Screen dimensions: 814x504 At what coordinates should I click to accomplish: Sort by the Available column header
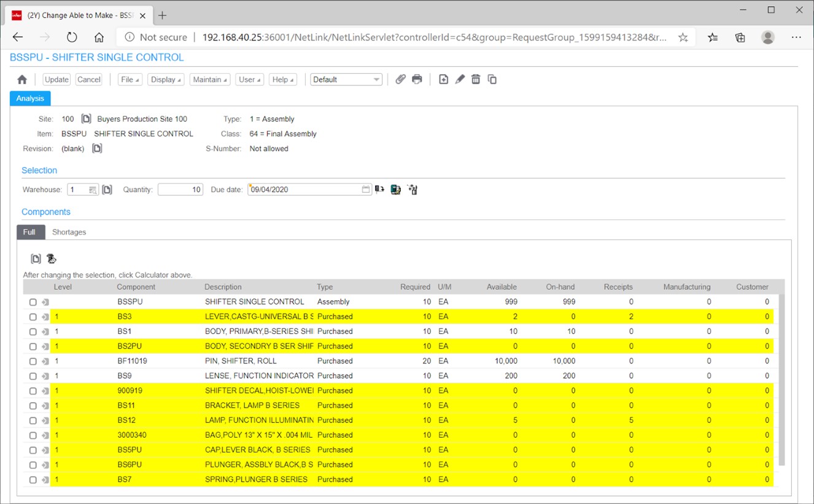point(502,287)
